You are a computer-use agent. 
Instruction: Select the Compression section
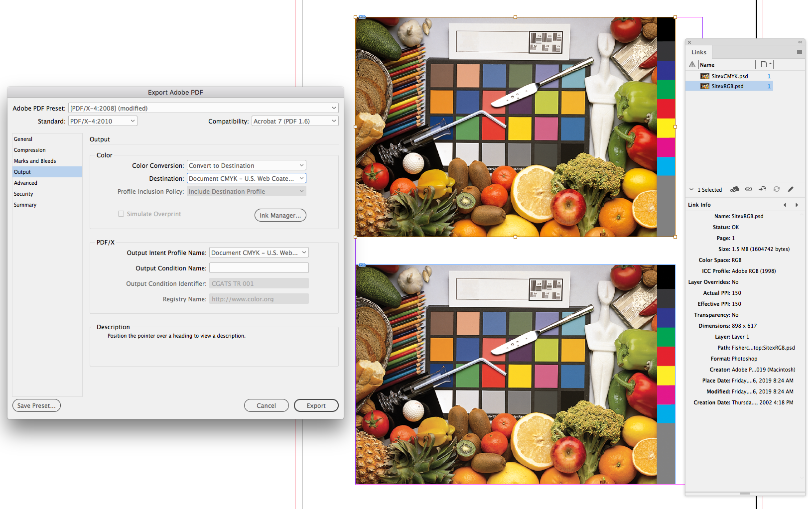coord(47,150)
